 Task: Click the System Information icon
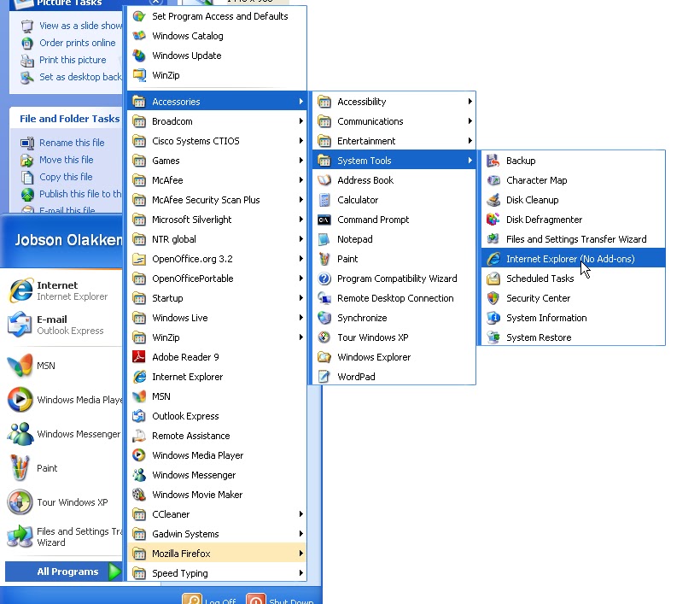tap(493, 318)
